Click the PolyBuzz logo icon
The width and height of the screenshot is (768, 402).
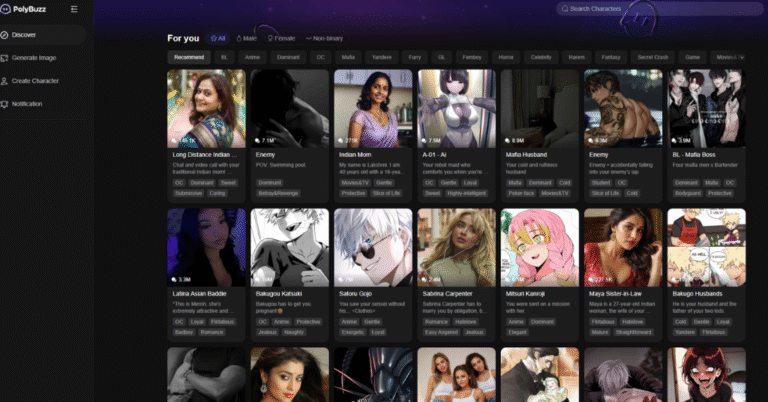tap(5, 9)
